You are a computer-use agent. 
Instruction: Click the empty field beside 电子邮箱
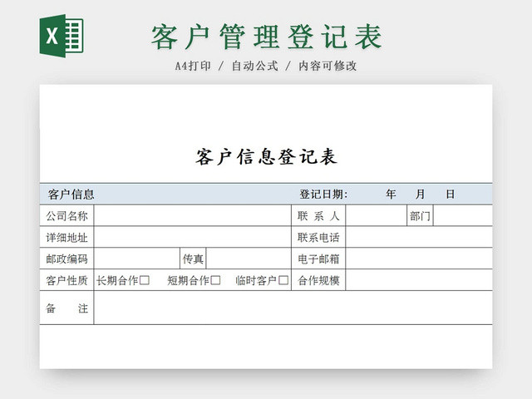pyautogui.click(x=419, y=259)
